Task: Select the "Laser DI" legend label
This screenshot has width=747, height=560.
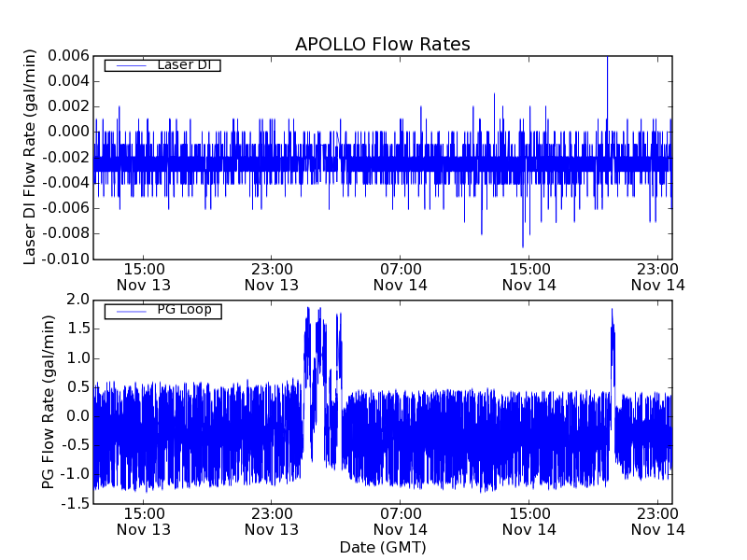Action: pyautogui.click(x=184, y=64)
